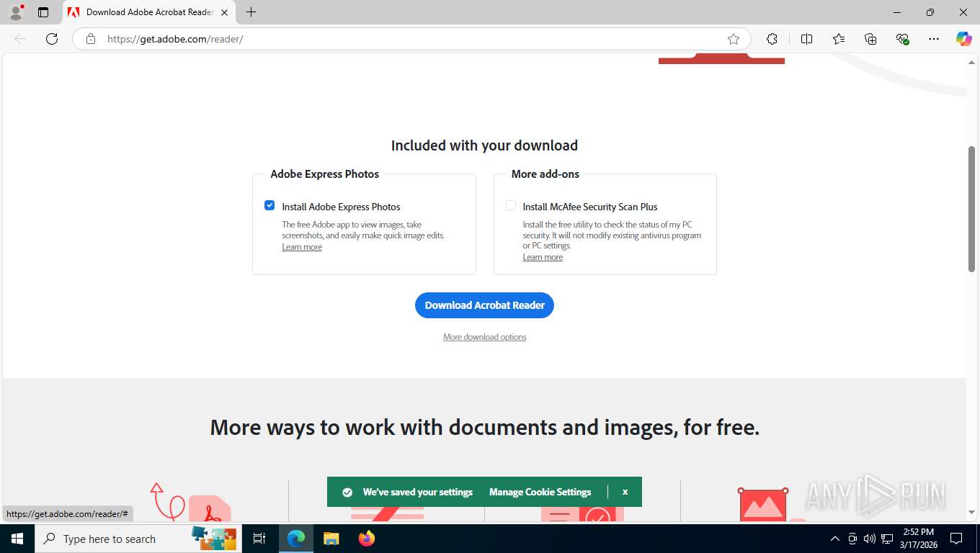Open More download options link
Viewport: 980px width, 553px height.
(x=484, y=337)
